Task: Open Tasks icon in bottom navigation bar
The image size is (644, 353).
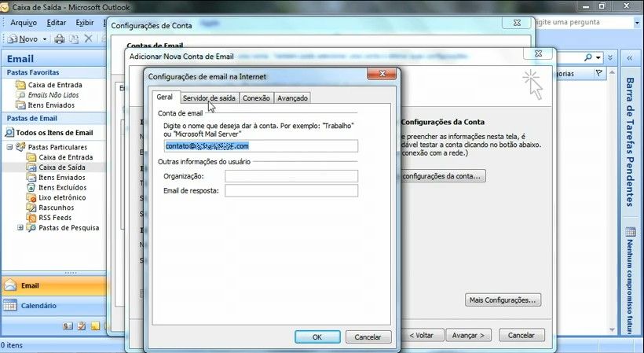Action: pyautogui.click(x=81, y=325)
